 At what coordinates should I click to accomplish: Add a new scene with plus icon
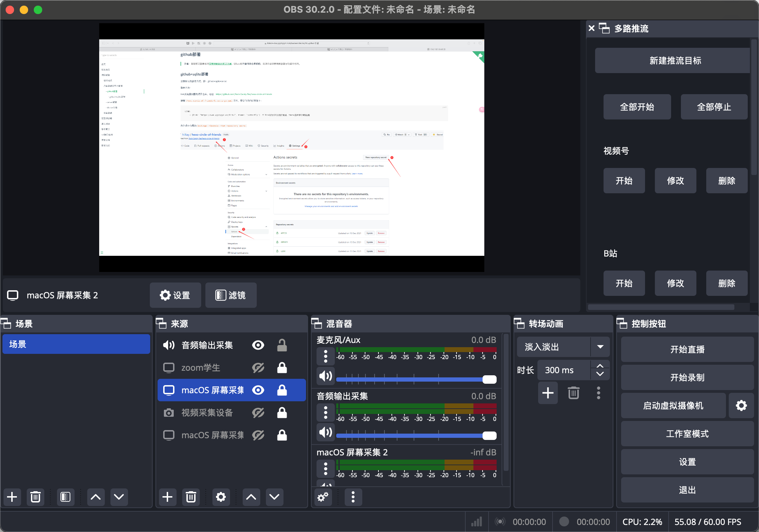click(x=12, y=497)
